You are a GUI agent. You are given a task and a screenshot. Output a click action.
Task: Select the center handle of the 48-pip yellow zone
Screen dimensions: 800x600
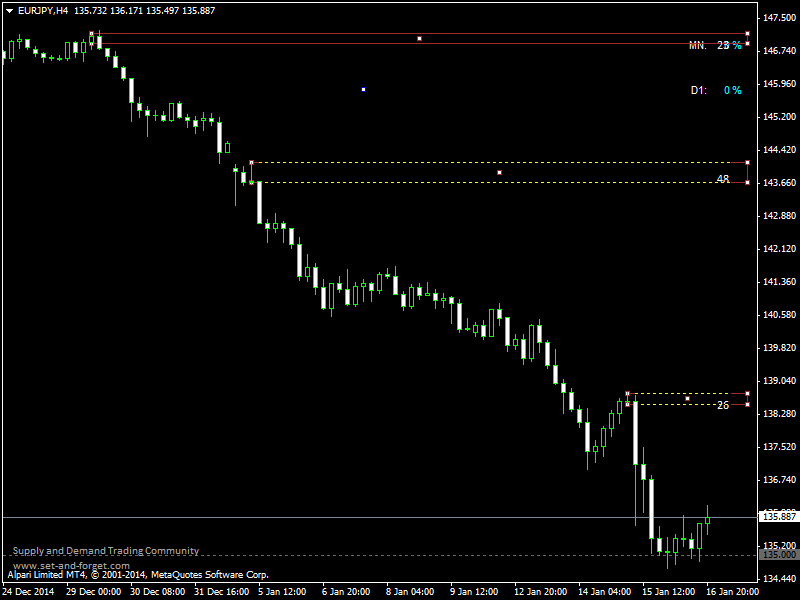499,172
